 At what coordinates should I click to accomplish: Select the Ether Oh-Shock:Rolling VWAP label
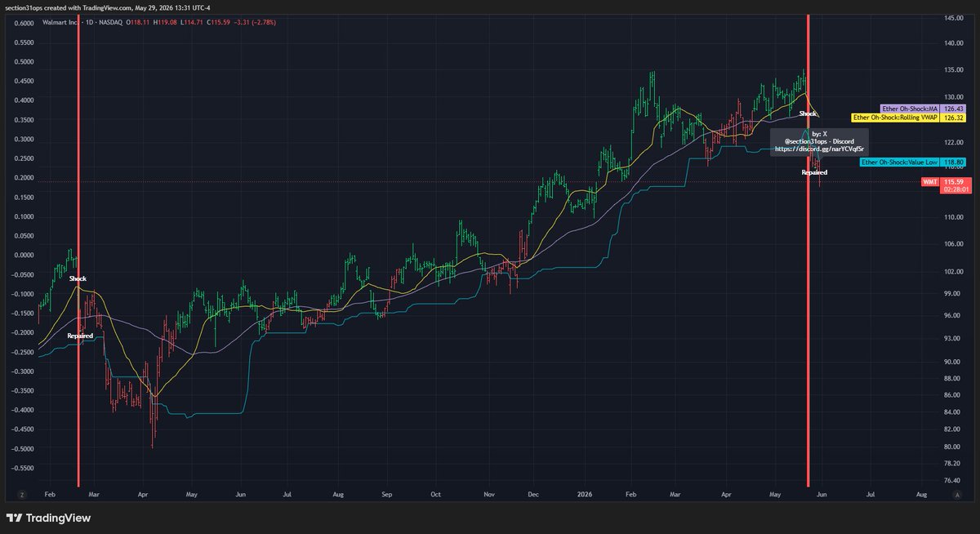pyautogui.click(x=896, y=118)
